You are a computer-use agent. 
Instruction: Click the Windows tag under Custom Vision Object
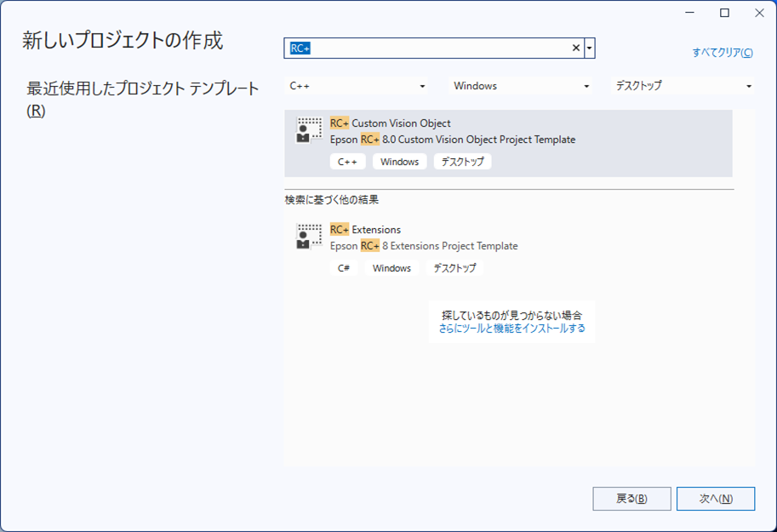pos(399,162)
